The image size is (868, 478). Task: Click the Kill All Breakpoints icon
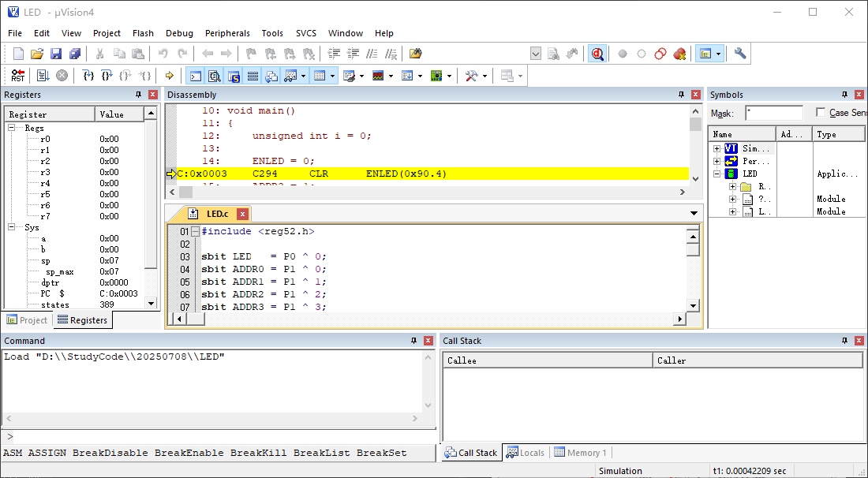679,54
